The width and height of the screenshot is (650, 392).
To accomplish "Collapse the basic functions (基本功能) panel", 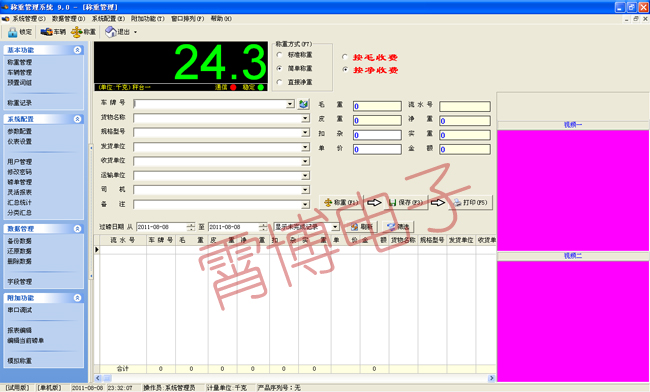I will click(78, 50).
